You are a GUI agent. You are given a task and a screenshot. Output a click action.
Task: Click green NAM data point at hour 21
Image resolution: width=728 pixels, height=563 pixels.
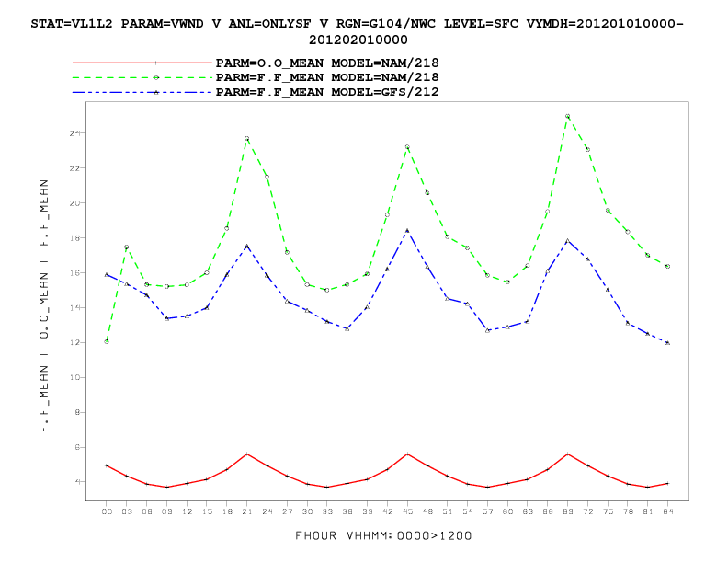pos(247,138)
